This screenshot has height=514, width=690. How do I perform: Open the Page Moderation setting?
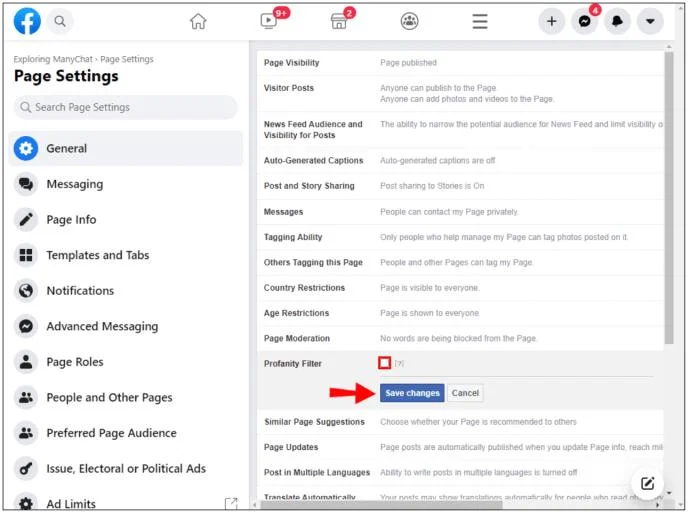coord(460,338)
